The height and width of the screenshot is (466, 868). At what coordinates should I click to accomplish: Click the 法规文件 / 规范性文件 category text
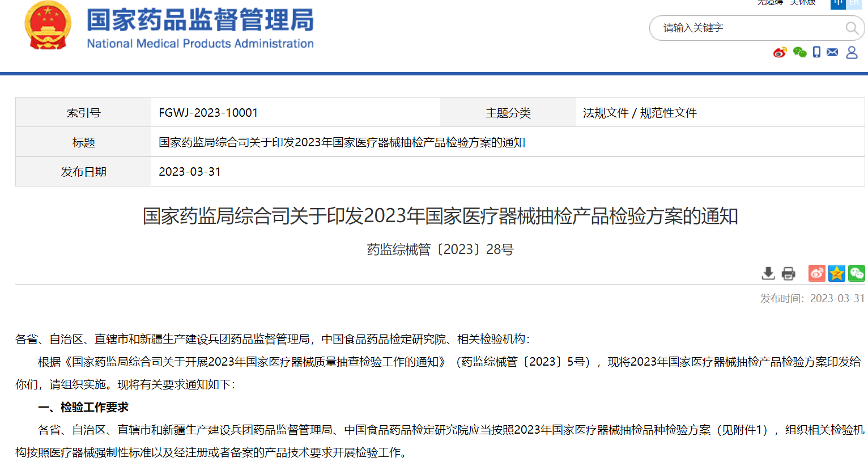point(640,113)
